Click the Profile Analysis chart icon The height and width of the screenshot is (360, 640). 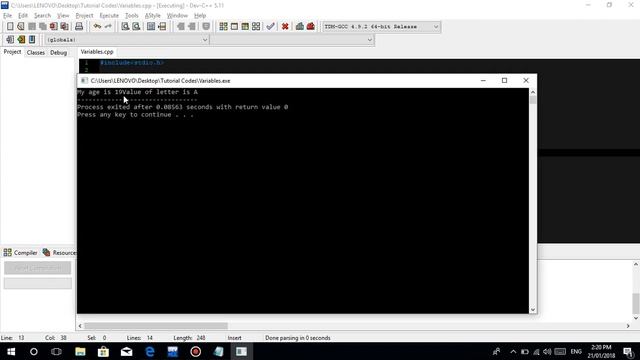click(x=300, y=27)
